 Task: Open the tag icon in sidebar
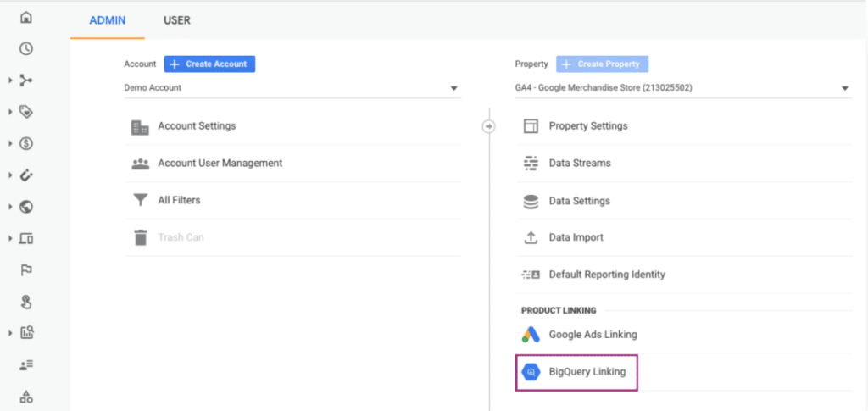[x=26, y=113]
